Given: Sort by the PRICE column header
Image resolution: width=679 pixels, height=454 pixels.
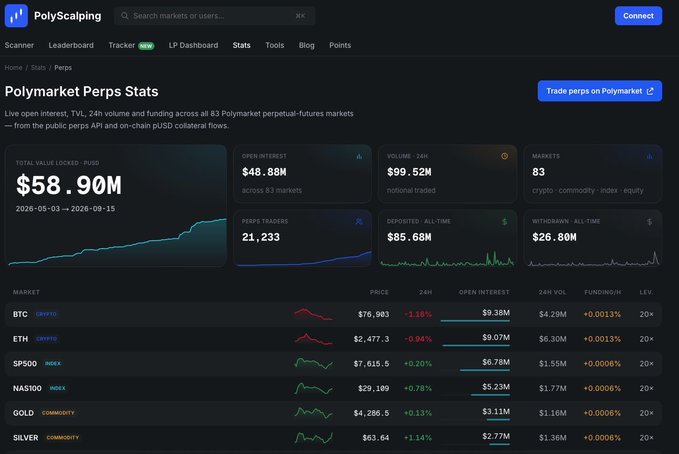Looking at the screenshot, I should pos(379,292).
